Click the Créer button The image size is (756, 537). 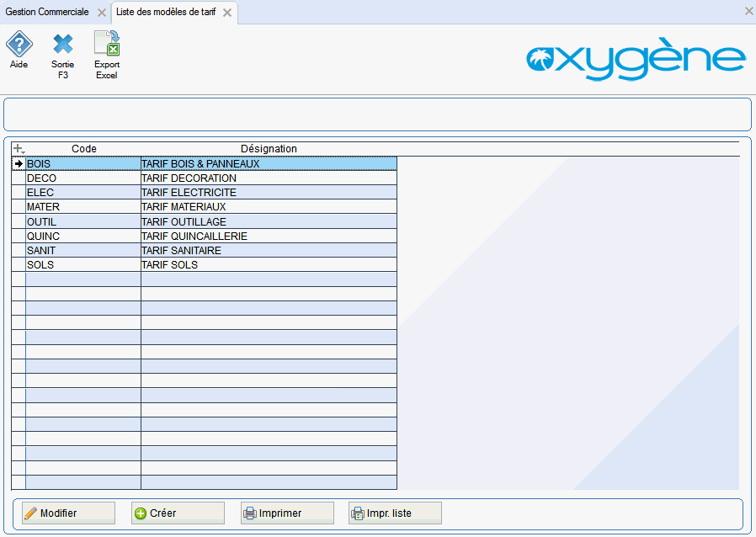tap(178, 513)
